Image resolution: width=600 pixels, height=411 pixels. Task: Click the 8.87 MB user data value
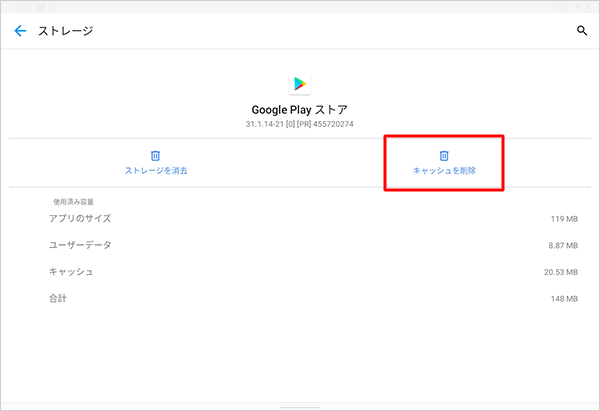pos(561,246)
